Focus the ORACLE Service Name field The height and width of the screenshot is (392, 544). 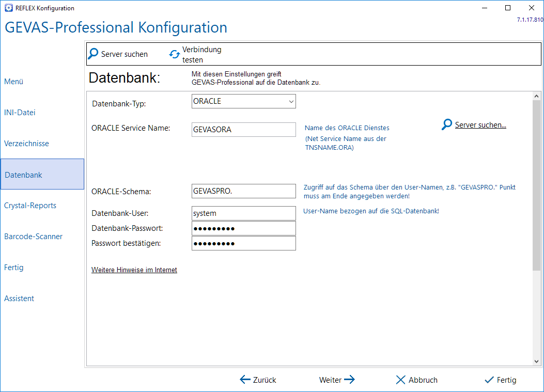coord(243,130)
